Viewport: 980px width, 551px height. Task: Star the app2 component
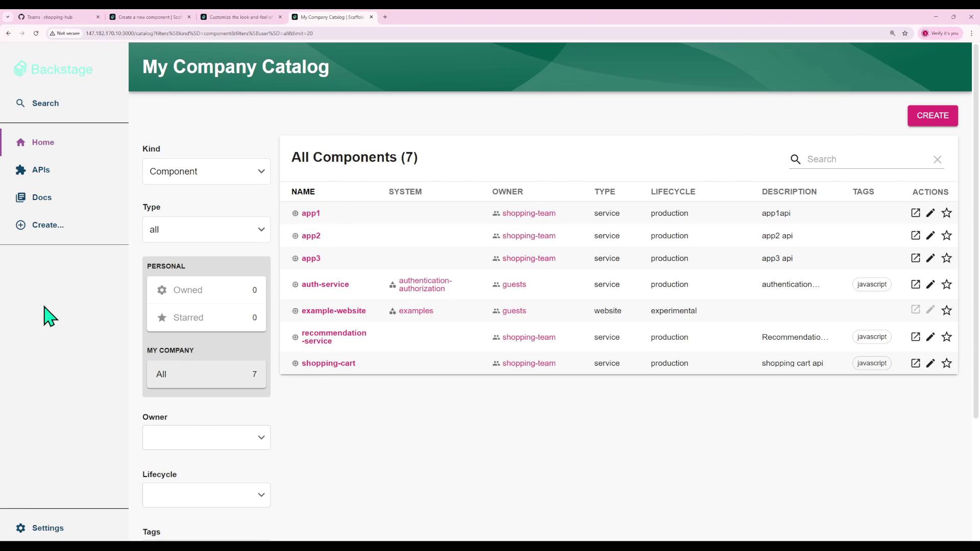tap(947, 235)
